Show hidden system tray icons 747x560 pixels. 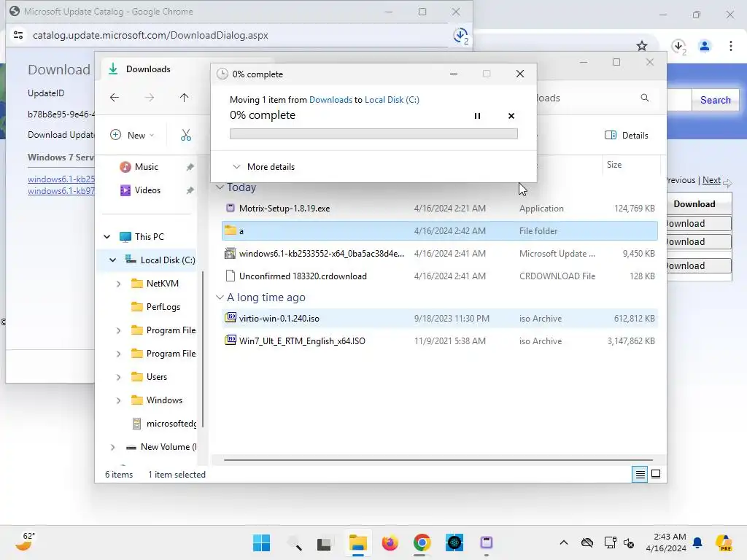tap(564, 542)
